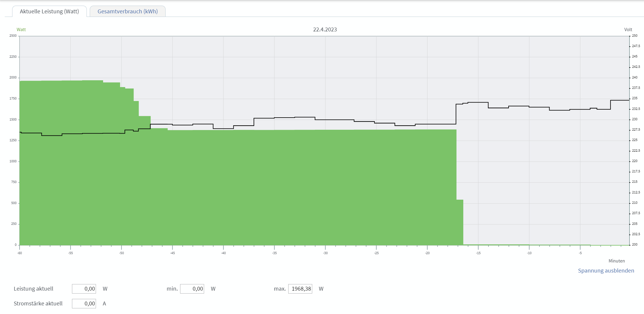The width and height of the screenshot is (644, 314).
Task: Select the Aktuelle Leistung (Watt) tab
Action: [x=49, y=12]
